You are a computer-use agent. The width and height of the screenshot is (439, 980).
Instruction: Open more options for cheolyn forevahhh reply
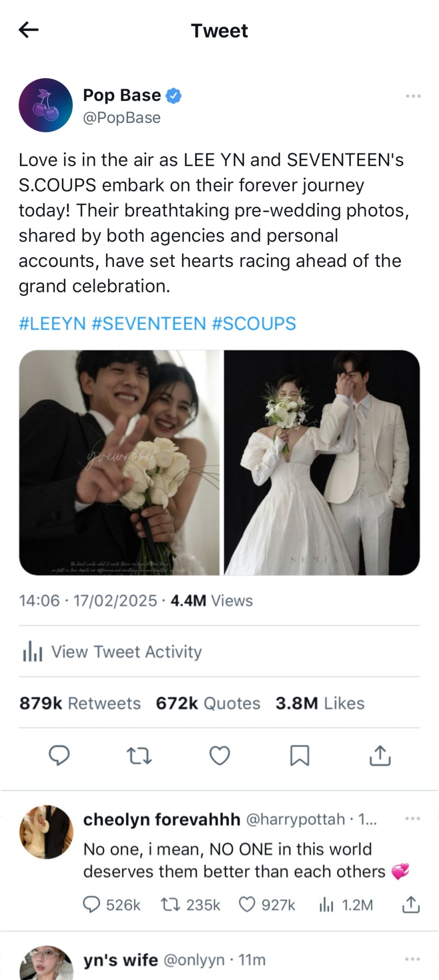point(412,819)
